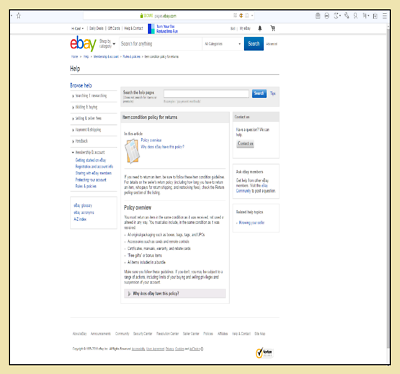400x374 pixels.
Task: Open the Help & Contact top menu link
Action: [133, 28]
